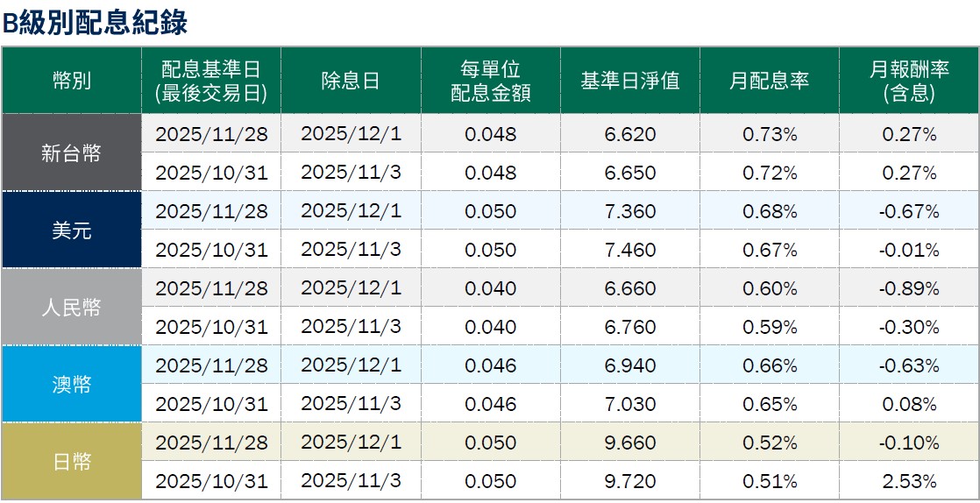Click the dark blue 美元 cell
980x503 pixels.
point(72,230)
